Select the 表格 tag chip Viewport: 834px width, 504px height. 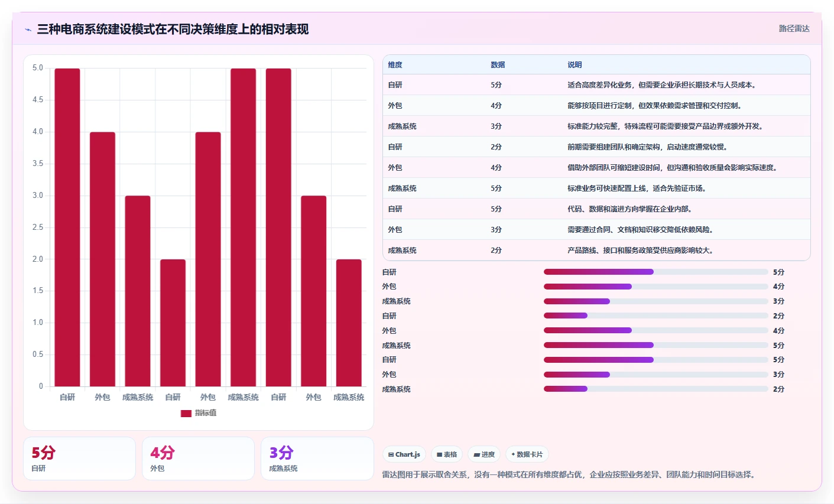447,454
